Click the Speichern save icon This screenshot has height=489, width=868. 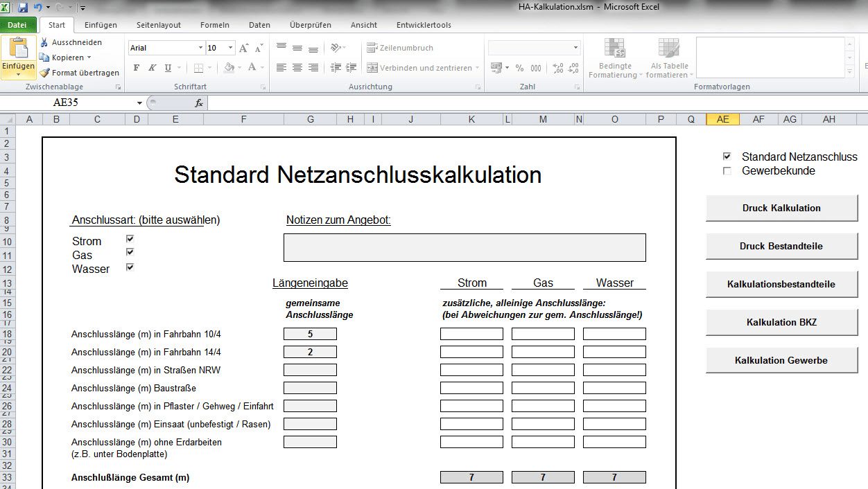24,6
